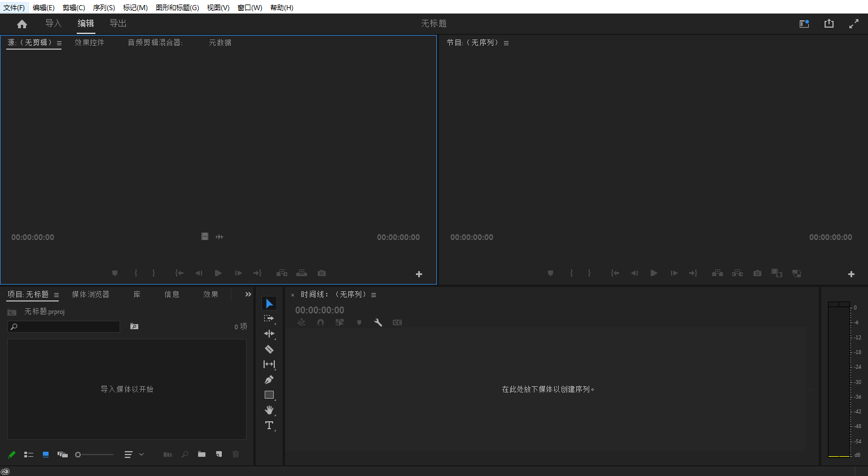Select the Type tool

click(269, 425)
